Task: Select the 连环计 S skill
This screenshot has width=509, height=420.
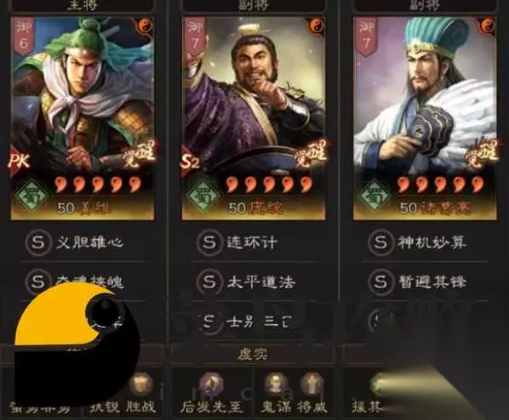Action: [x=237, y=242]
